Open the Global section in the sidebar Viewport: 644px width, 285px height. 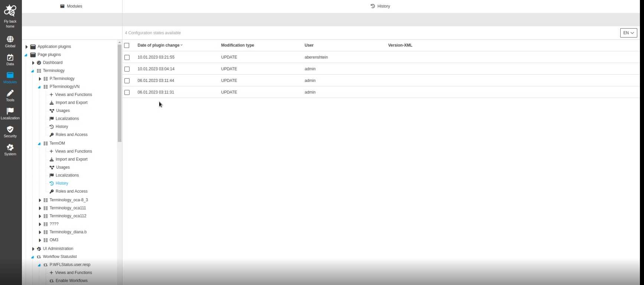click(x=10, y=42)
